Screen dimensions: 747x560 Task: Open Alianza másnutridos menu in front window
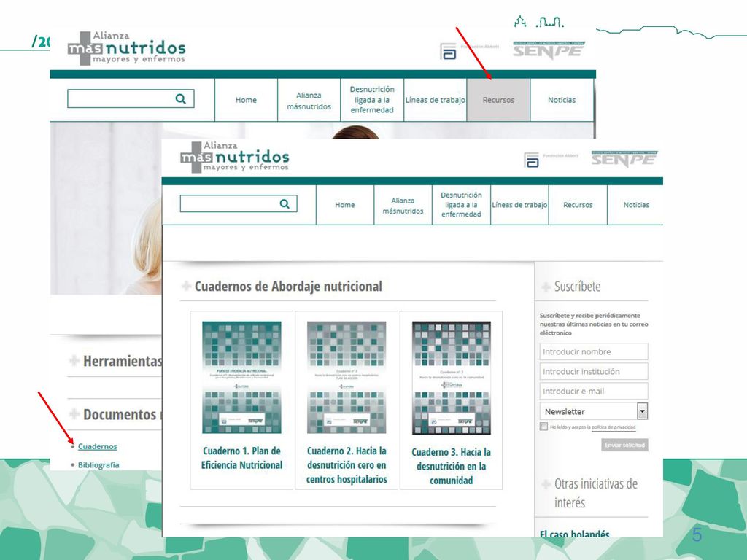tap(403, 205)
